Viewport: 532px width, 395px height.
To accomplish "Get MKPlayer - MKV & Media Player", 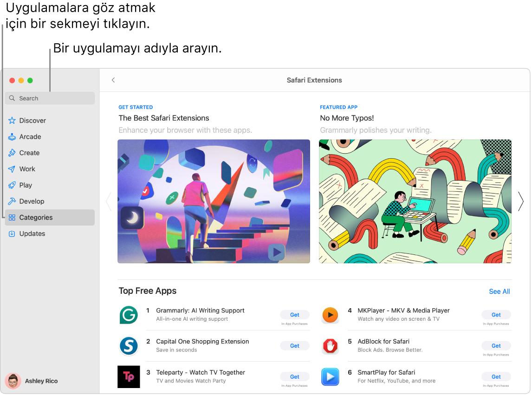I will pyautogui.click(x=496, y=315).
